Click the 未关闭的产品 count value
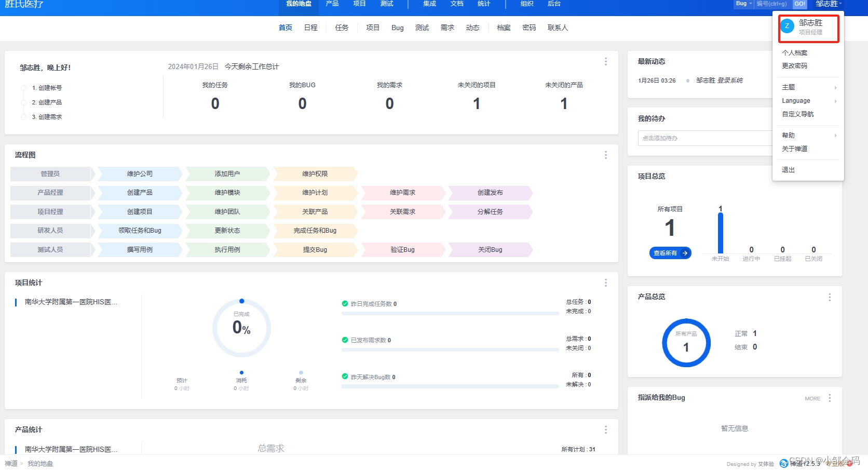Image resolution: width=868 pixels, height=470 pixels. pos(564,104)
